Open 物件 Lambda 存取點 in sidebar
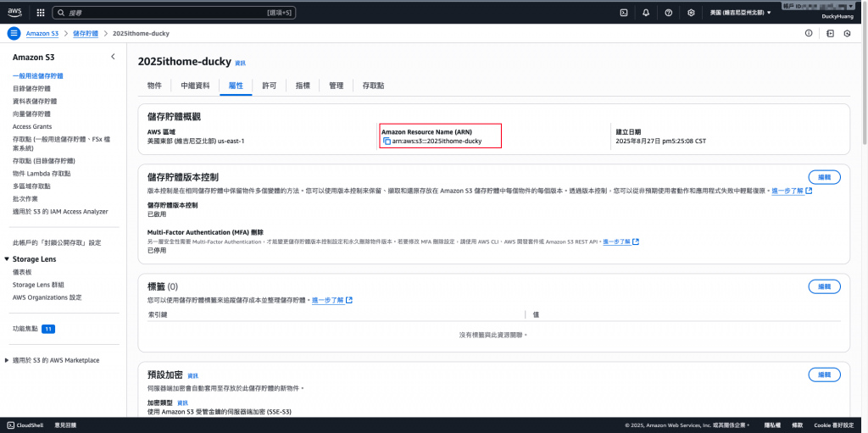868x433 pixels. tap(42, 174)
